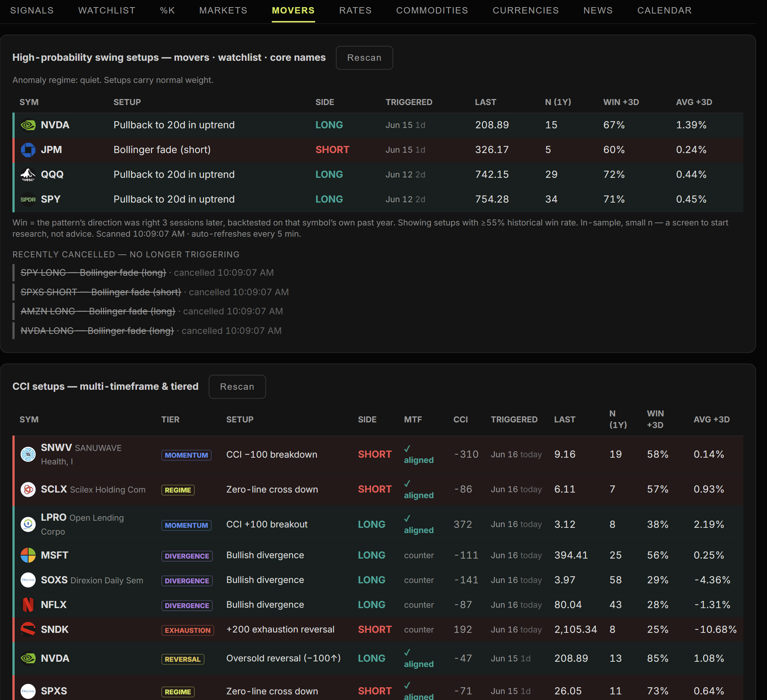
Task: Open the Calendar tab
Action: tap(665, 11)
